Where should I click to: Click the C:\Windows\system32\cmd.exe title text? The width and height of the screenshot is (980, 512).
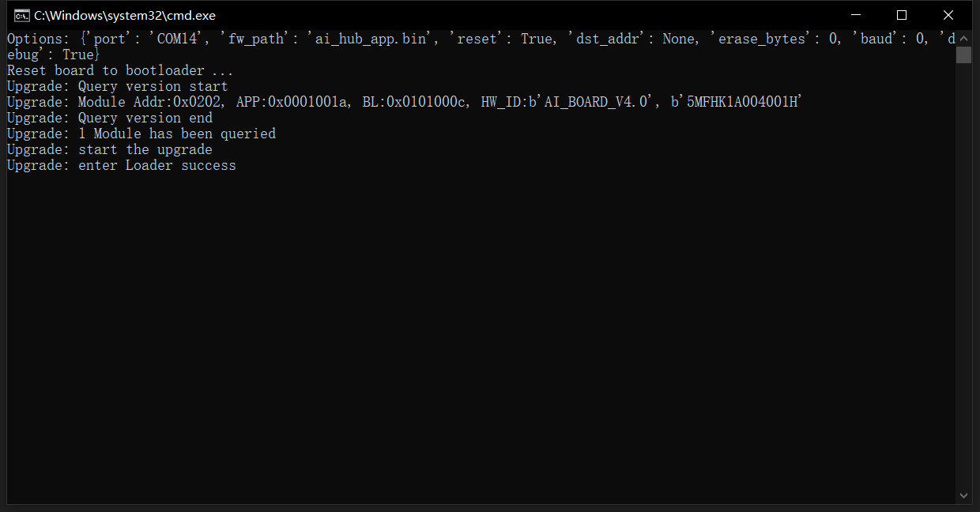[125, 16]
